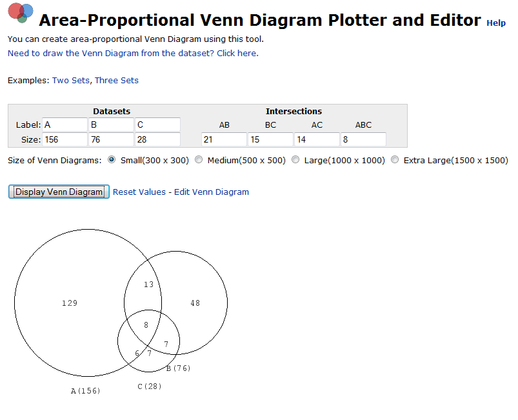Click the 48 region in circle B
The width and height of the screenshot is (518, 420).
point(195,303)
